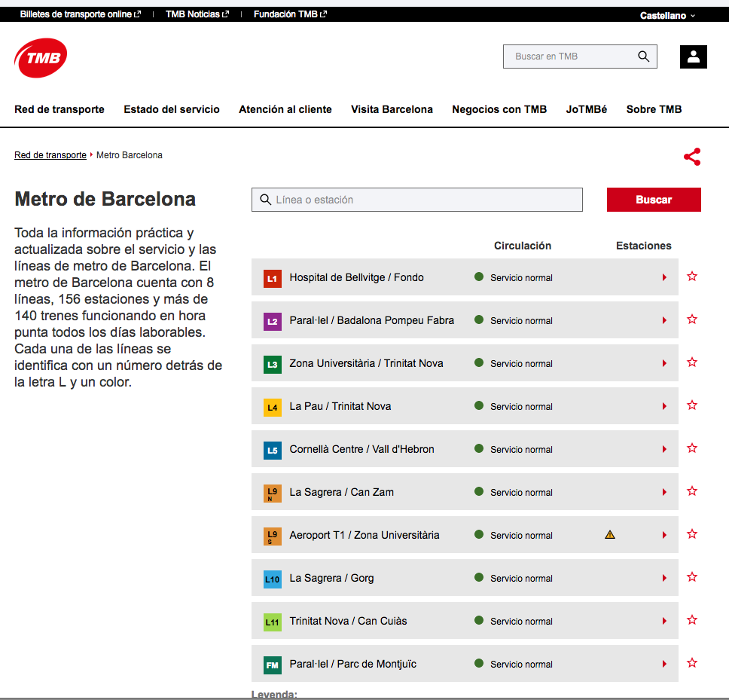Image resolution: width=729 pixels, height=700 pixels.
Task: Favorite Aeroport T1 / Zona Universitària line
Action: (x=692, y=534)
